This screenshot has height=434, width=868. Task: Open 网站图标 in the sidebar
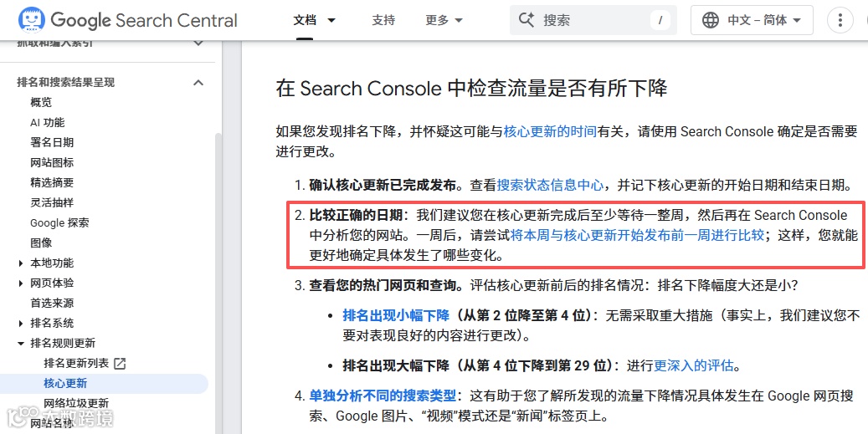tap(52, 162)
